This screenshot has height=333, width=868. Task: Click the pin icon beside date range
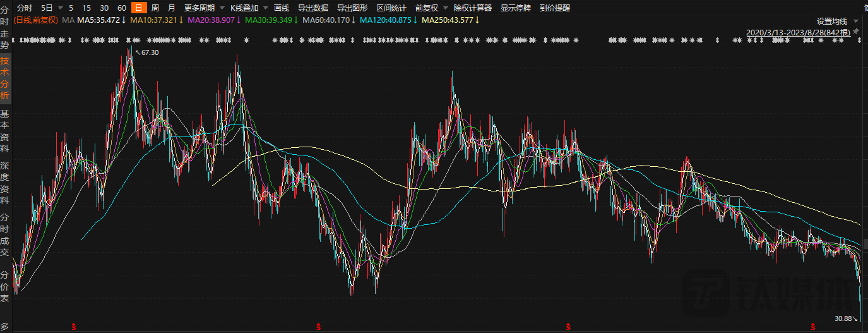(855, 31)
